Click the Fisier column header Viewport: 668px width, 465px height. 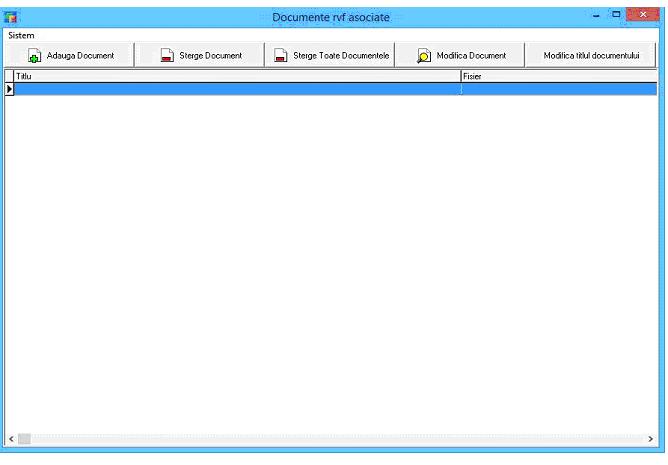pyautogui.click(x=557, y=76)
